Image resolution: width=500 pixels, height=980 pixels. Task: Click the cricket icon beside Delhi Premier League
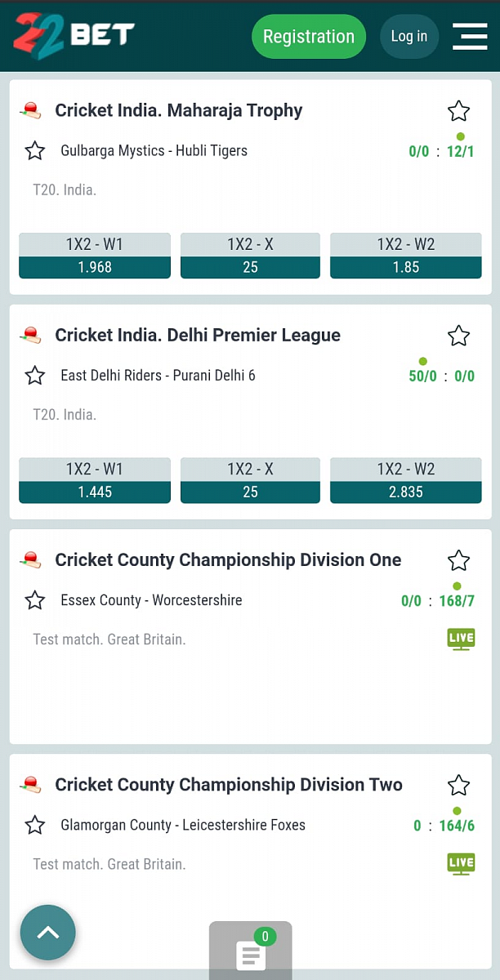click(31, 335)
